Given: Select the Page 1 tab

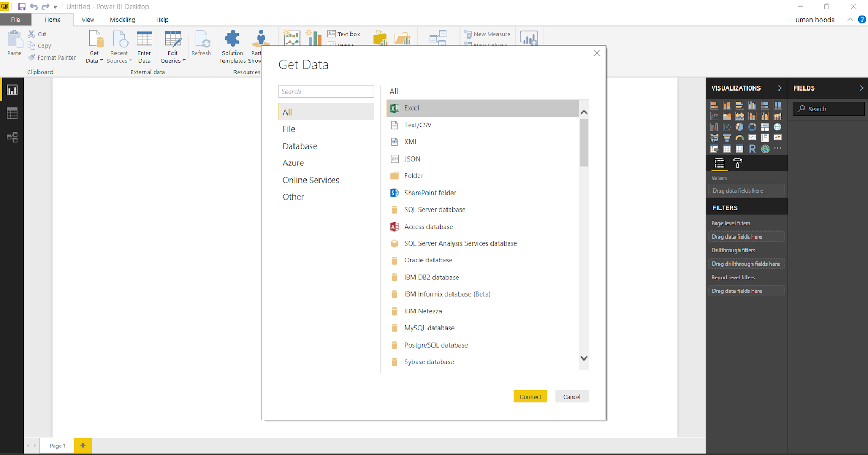Looking at the screenshot, I should click(58, 446).
